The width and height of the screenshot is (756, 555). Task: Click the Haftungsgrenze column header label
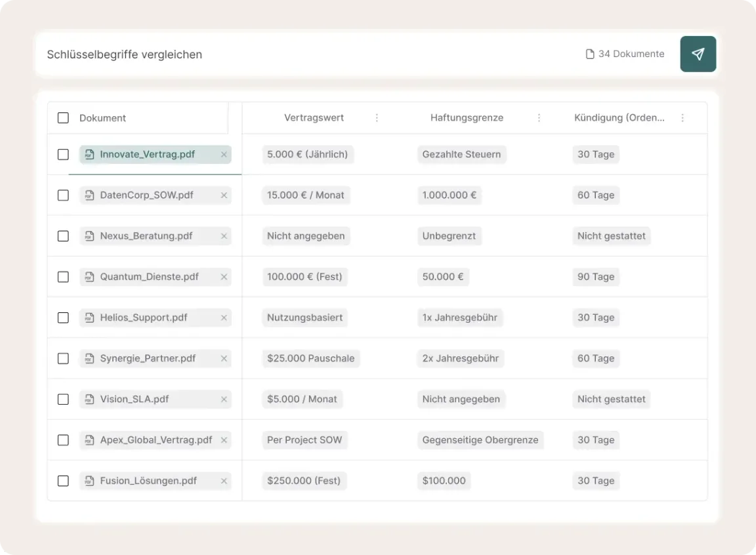click(467, 118)
